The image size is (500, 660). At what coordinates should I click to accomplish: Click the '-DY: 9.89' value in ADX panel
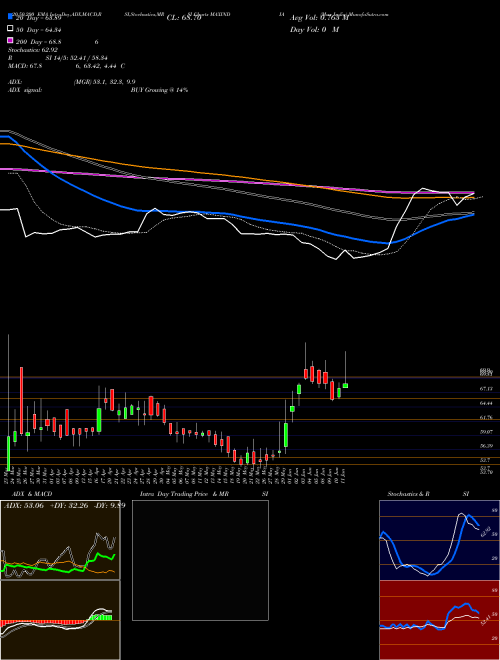point(109,506)
